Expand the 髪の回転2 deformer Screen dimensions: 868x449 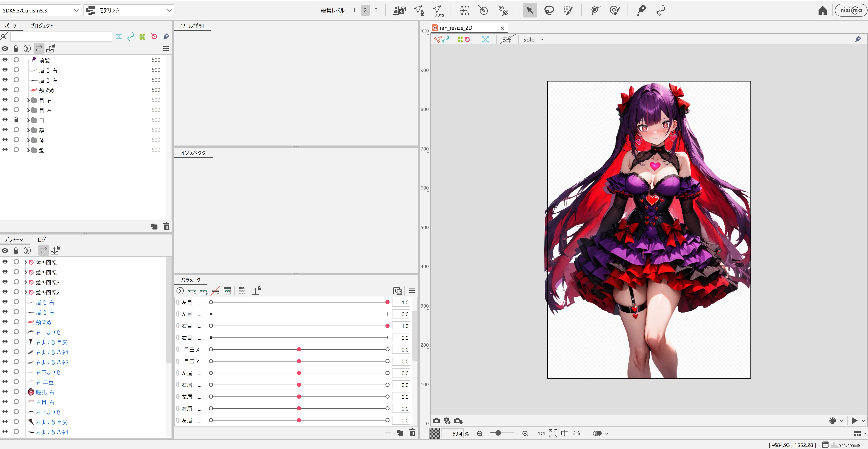pos(26,292)
